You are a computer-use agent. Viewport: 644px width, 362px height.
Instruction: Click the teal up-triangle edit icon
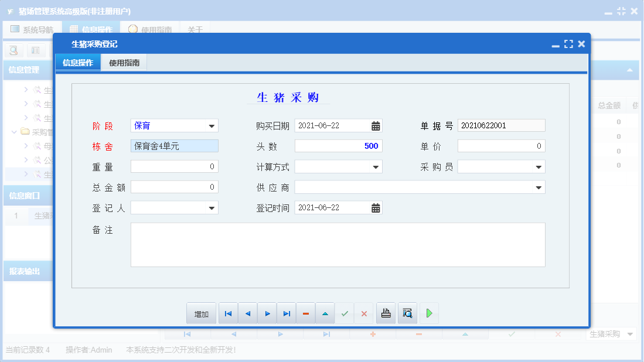point(325,314)
